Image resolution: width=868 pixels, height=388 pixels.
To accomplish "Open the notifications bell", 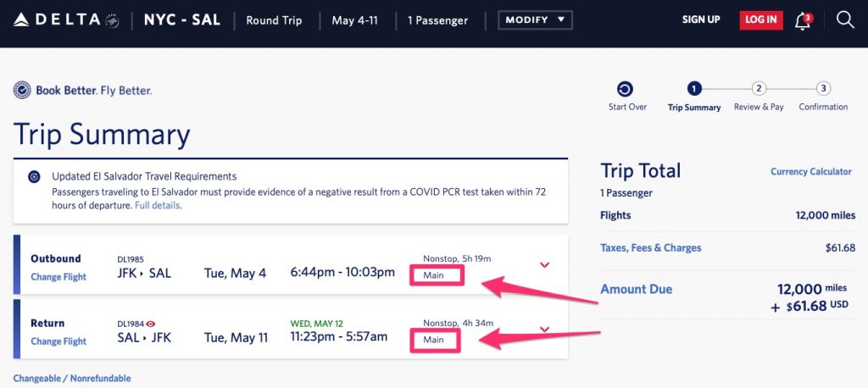I will pos(802,21).
